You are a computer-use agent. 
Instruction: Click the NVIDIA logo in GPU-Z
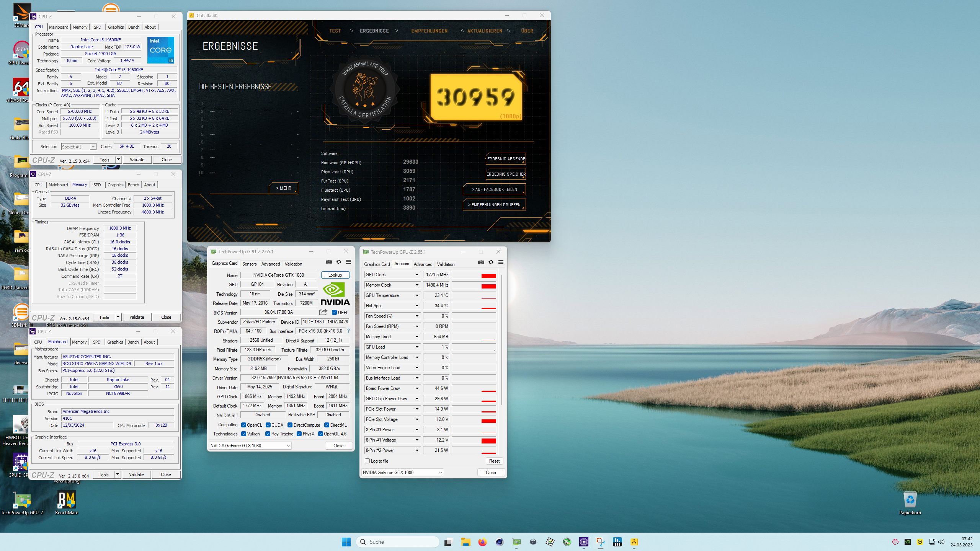(x=335, y=293)
